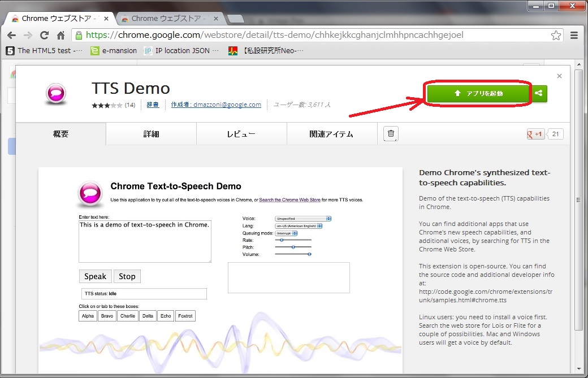Viewport: 588px width, 378px height.
Task: Click the Charlie box in the screenshot
Action: pos(128,316)
